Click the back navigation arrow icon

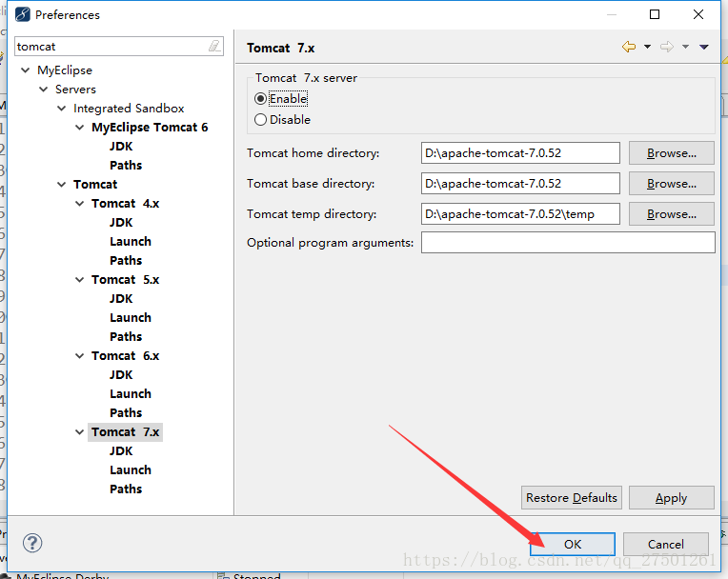tap(629, 47)
